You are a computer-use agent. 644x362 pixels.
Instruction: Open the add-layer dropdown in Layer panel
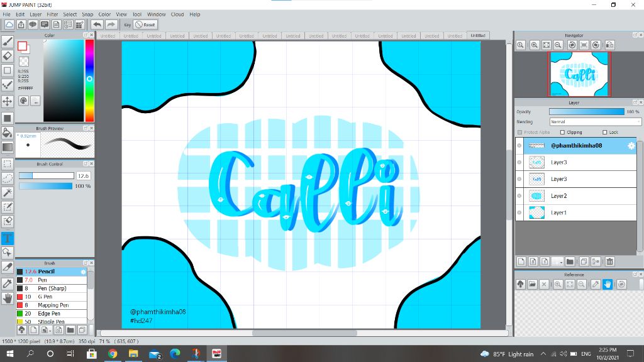point(558,261)
